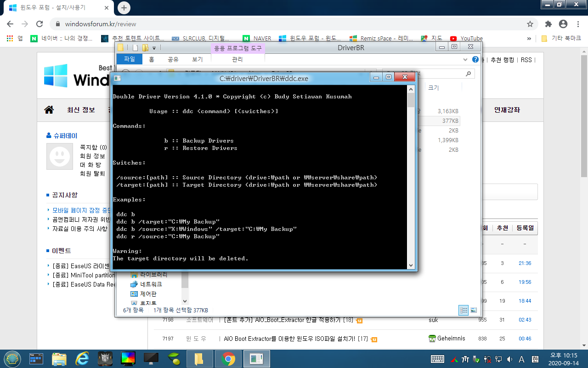Click the 3,163KB file size cell
588x368 pixels.
click(448, 111)
